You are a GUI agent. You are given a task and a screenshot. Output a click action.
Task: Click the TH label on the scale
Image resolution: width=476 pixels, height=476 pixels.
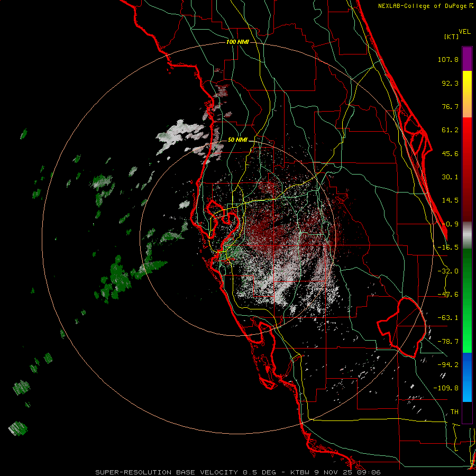(x=454, y=411)
